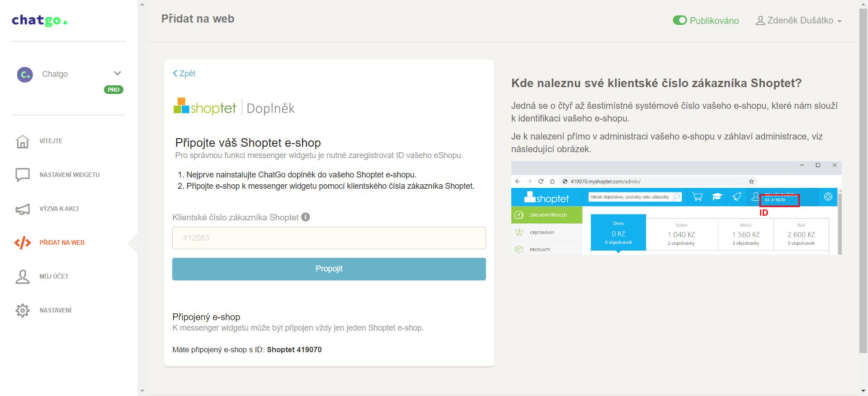Open Můj účet page
Viewport: 868px width, 396px height.
pyautogui.click(x=54, y=276)
